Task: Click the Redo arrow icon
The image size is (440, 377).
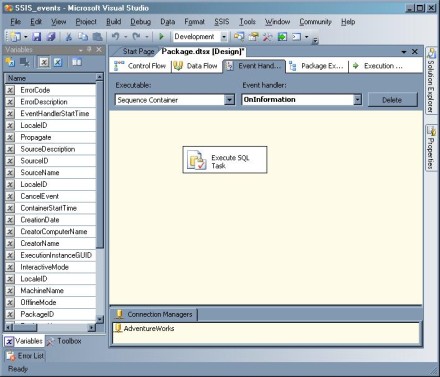Action: tap(136, 36)
